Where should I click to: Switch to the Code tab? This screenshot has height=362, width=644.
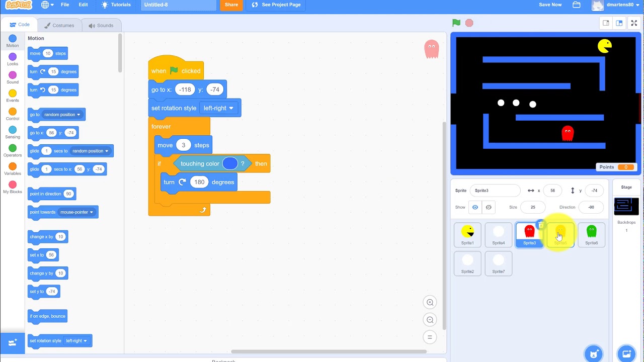(20, 25)
